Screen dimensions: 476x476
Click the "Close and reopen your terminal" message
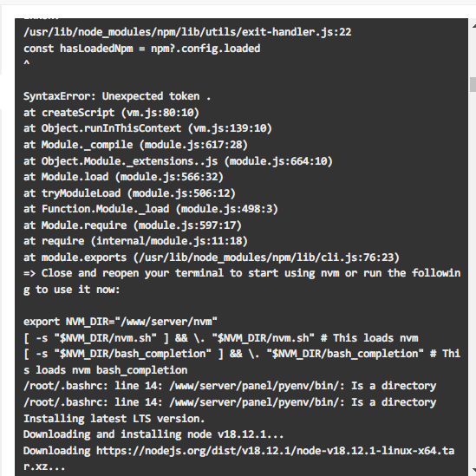[x=242, y=281]
